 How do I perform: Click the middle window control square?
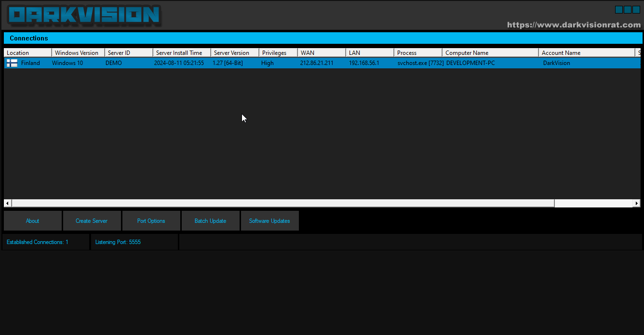pyautogui.click(x=628, y=10)
